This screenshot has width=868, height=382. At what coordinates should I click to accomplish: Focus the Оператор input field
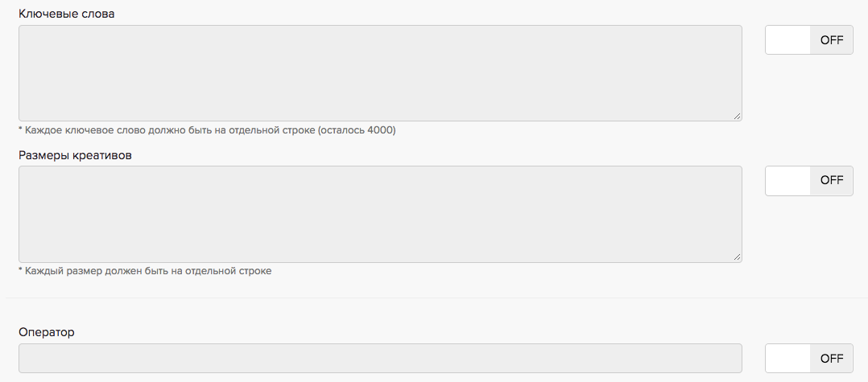point(379,359)
